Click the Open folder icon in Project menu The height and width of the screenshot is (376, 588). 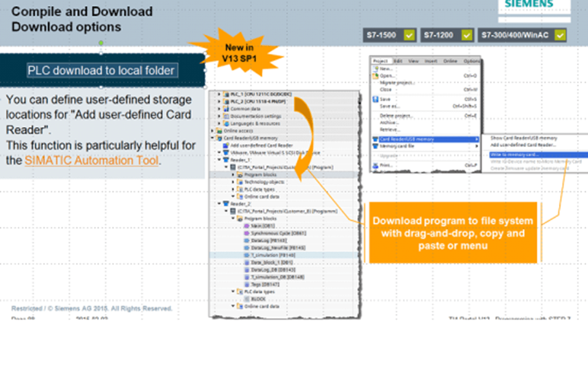[375, 76]
